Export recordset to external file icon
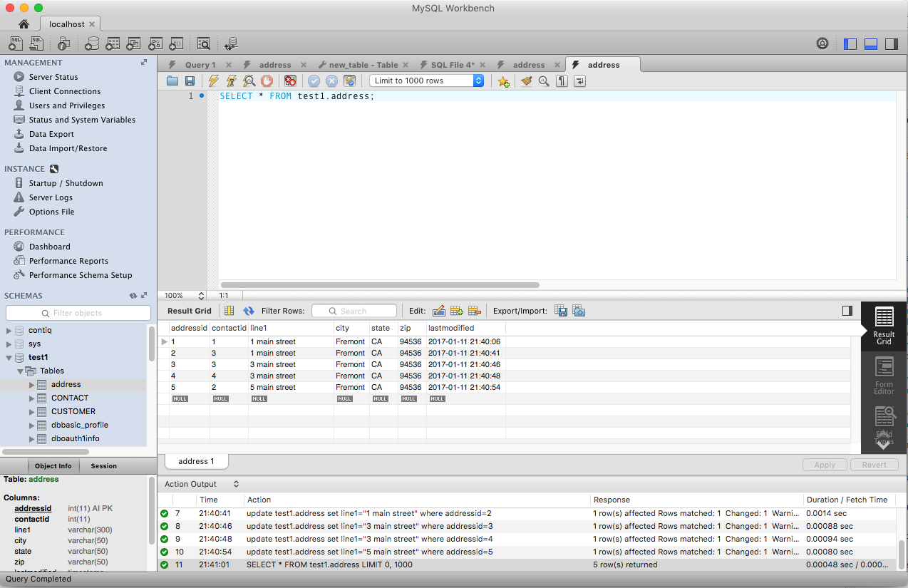The image size is (908, 588). (561, 311)
